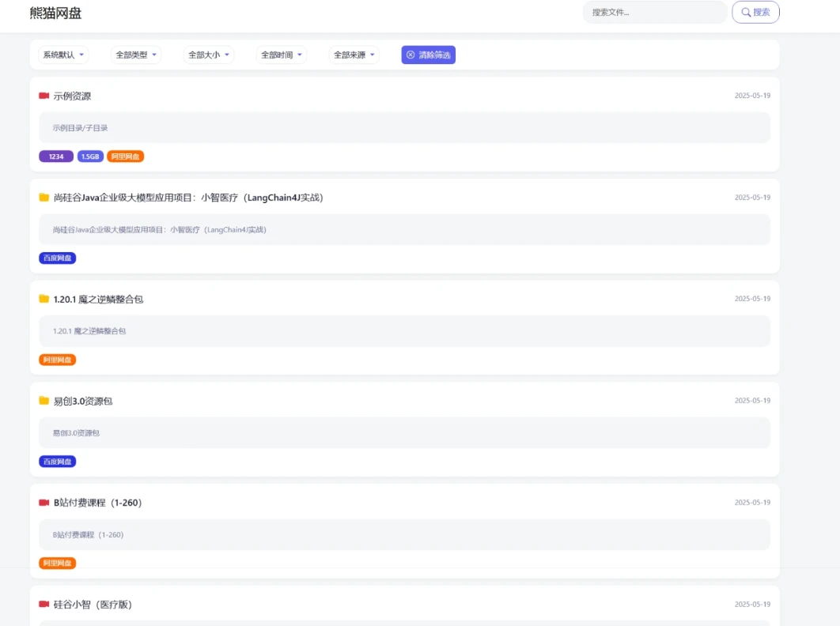Click the 1.20.1 魔之逆鳞整合包 description box
The width and height of the screenshot is (840, 626).
[404, 331]
